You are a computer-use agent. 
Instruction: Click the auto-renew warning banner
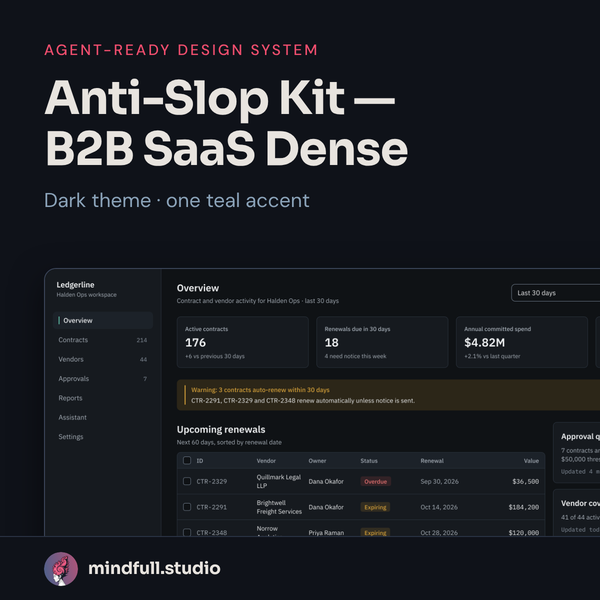tap(388, 395)
